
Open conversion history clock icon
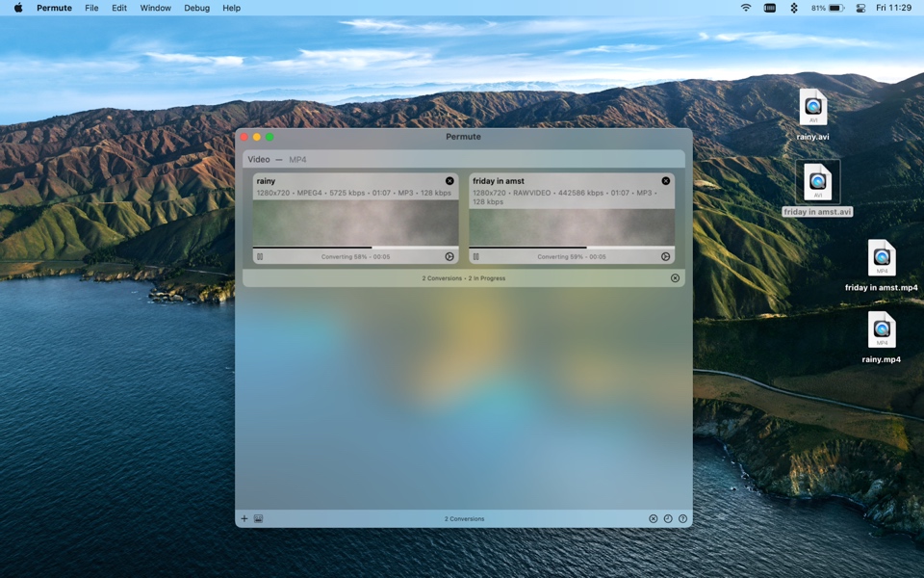tap(668, 518)
